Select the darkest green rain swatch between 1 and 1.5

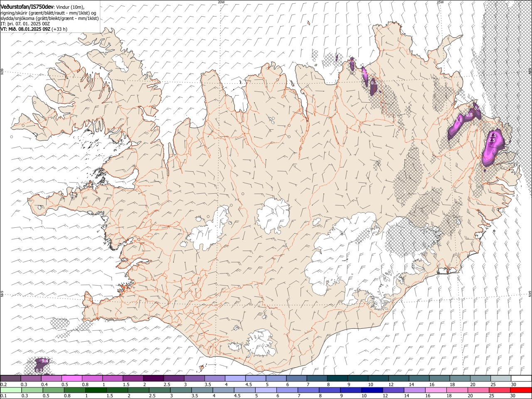point(96,390)
